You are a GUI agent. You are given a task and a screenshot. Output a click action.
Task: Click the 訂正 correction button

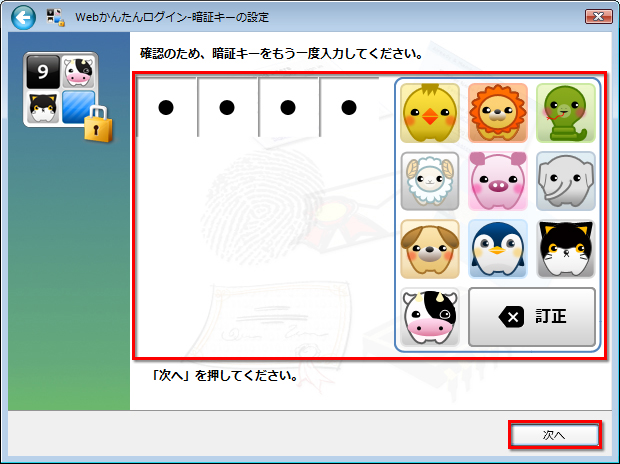[532, 317]
